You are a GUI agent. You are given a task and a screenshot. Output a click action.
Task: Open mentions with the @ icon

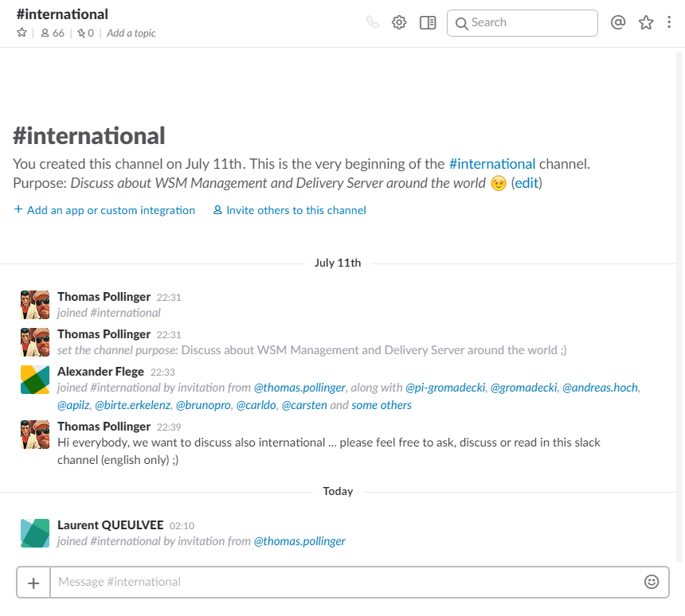[618, 22]
